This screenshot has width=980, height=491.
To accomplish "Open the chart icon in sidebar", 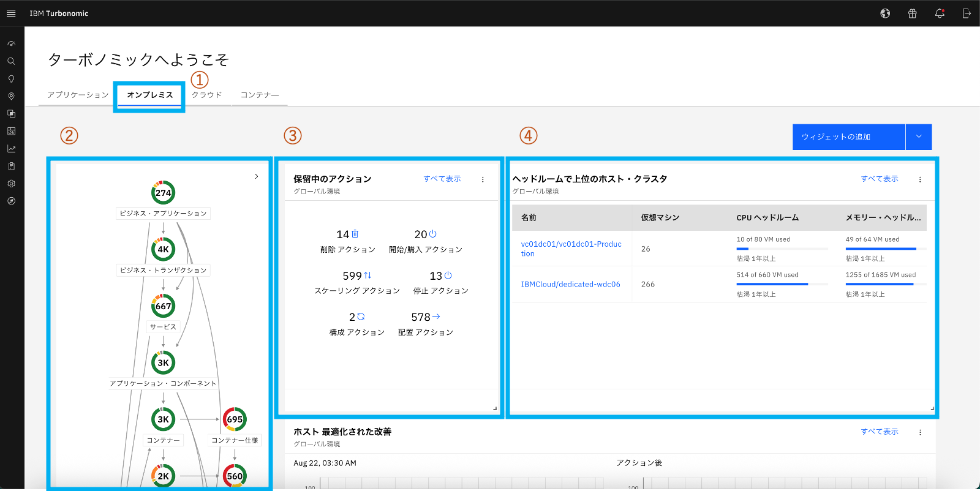I will pyautogui.click(x=11, y=149).
